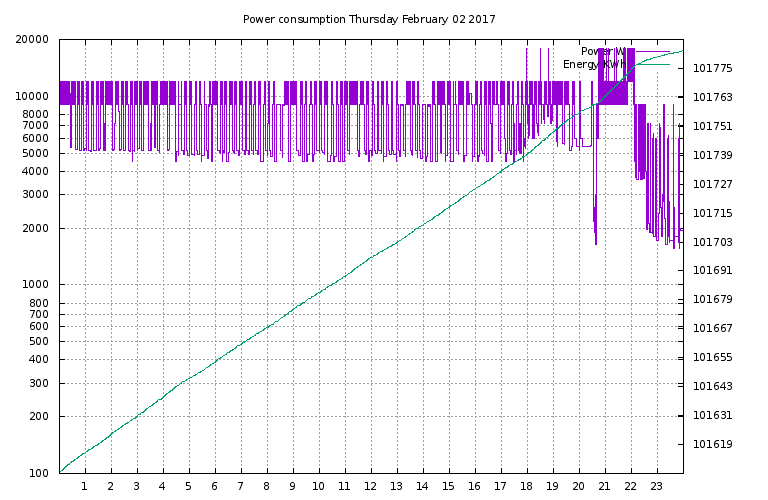
Task: Click the right axis label '101763'
Action: pyautogui.click(x=713, y=97)
